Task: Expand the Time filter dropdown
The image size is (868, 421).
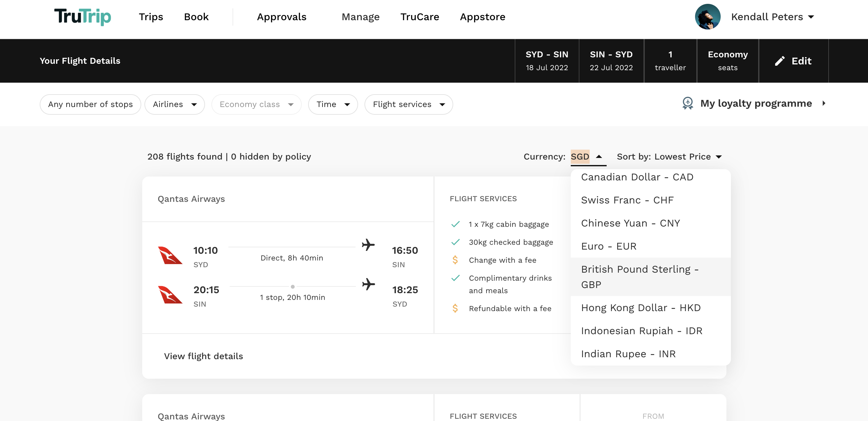Action: click(x=332, y=104)
